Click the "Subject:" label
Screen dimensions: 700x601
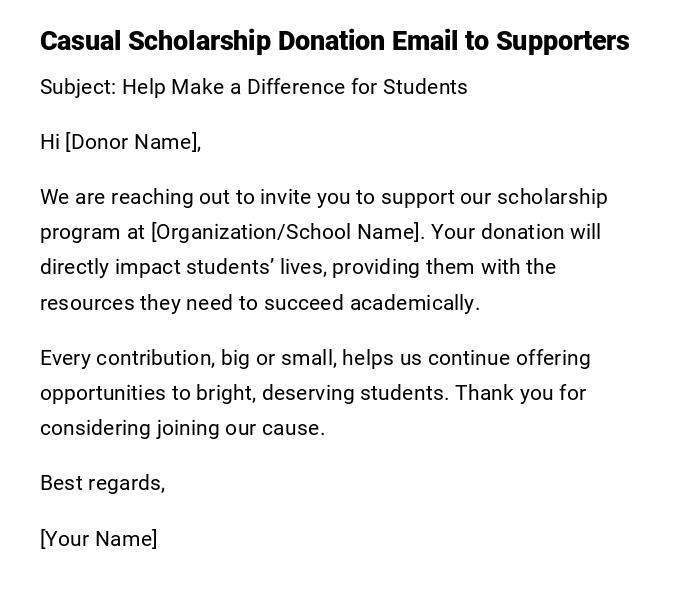tap(78, 87)
